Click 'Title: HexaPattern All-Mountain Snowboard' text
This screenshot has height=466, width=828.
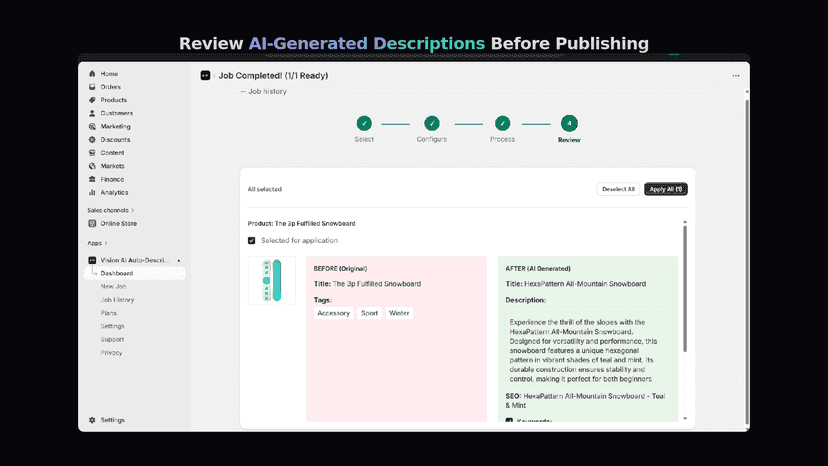click(576, 284)
